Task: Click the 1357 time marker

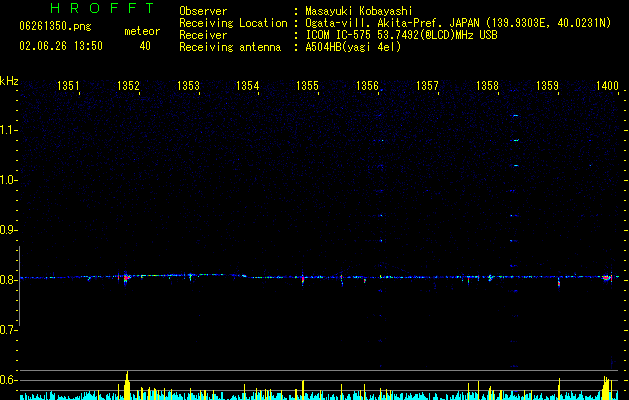Action: coord(427,86)
